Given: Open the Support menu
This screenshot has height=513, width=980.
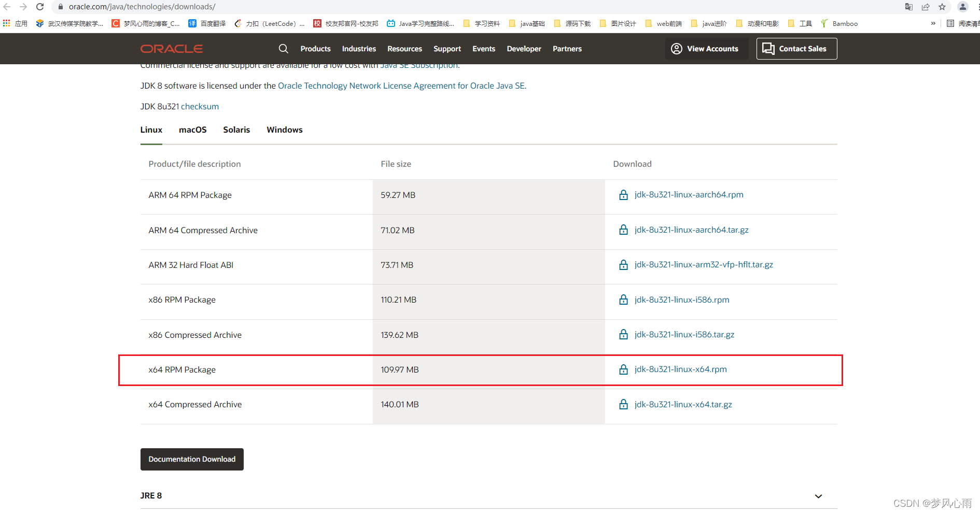Looking at the screenshot, I should tap(447, 49).
